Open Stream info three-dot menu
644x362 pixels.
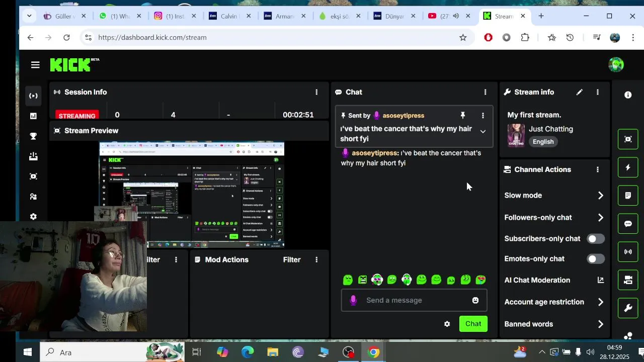598,92
